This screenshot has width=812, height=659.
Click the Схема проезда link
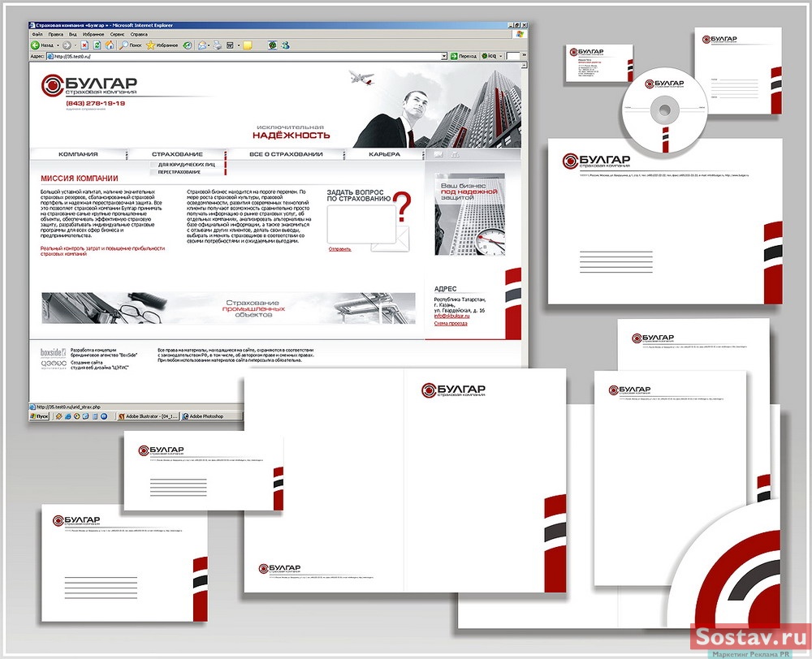[451, 324]
